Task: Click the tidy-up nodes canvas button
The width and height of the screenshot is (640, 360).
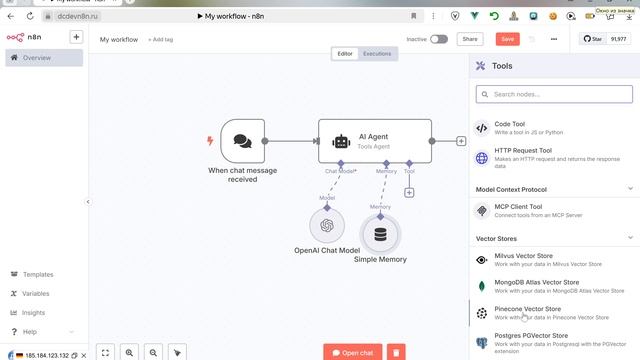Action: (177, 353)
